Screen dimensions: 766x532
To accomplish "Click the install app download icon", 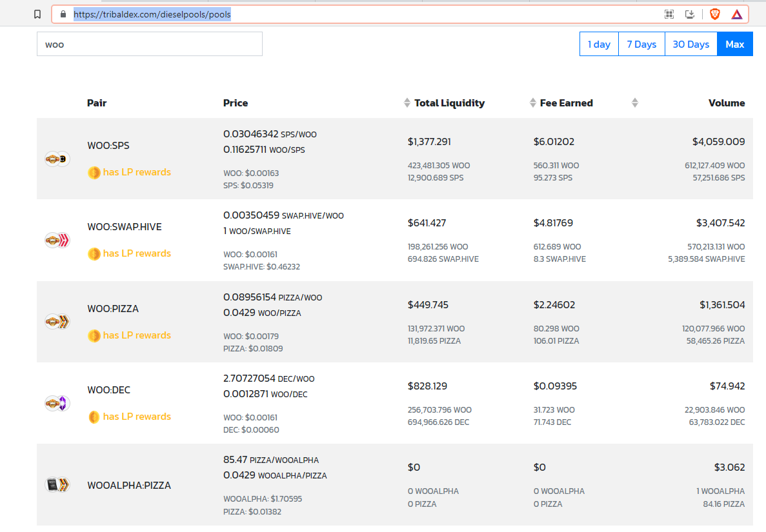I will (690, 14).
